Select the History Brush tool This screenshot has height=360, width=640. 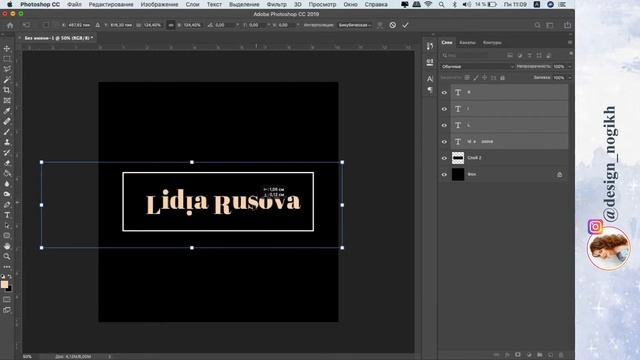click(7, 153)
